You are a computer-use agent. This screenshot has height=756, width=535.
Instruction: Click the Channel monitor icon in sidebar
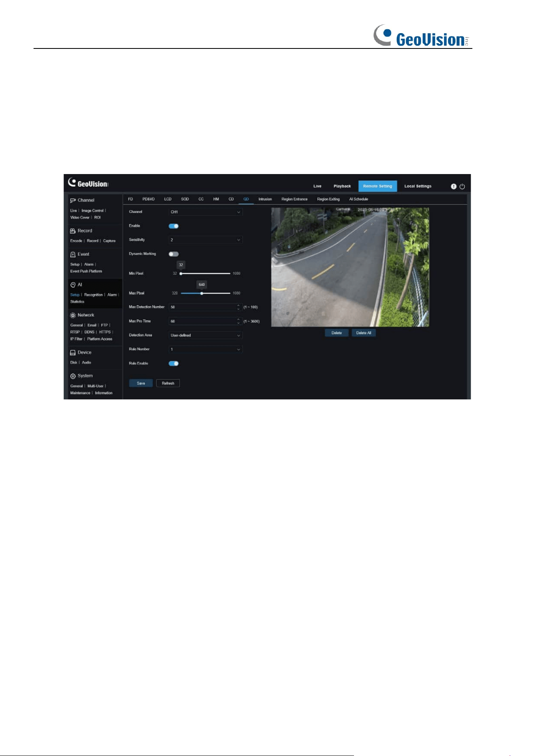[73, 200]
